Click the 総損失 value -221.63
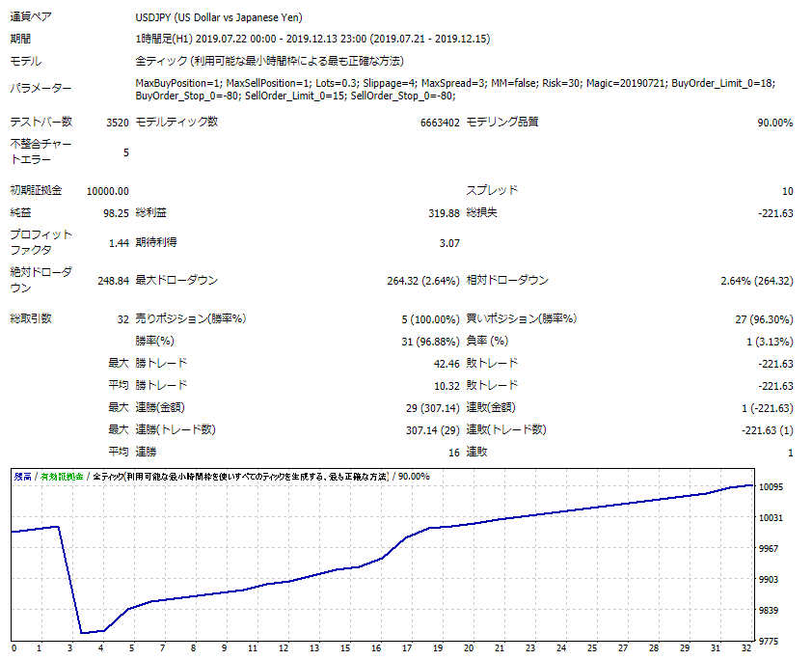Image resolution: width=812 pixels, height=660 pixels. point(775,213)
